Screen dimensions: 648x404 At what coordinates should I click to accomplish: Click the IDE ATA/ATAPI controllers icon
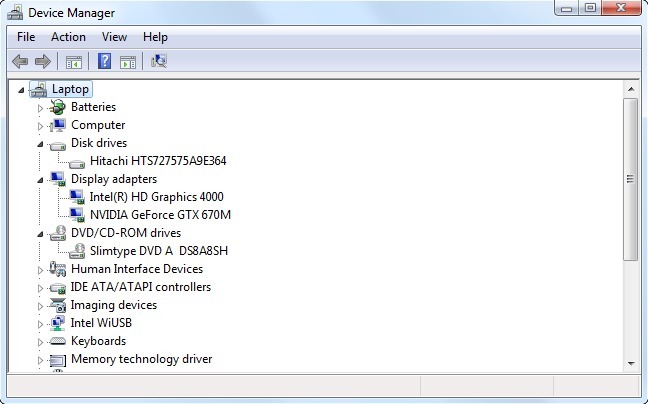click(57, 288)
